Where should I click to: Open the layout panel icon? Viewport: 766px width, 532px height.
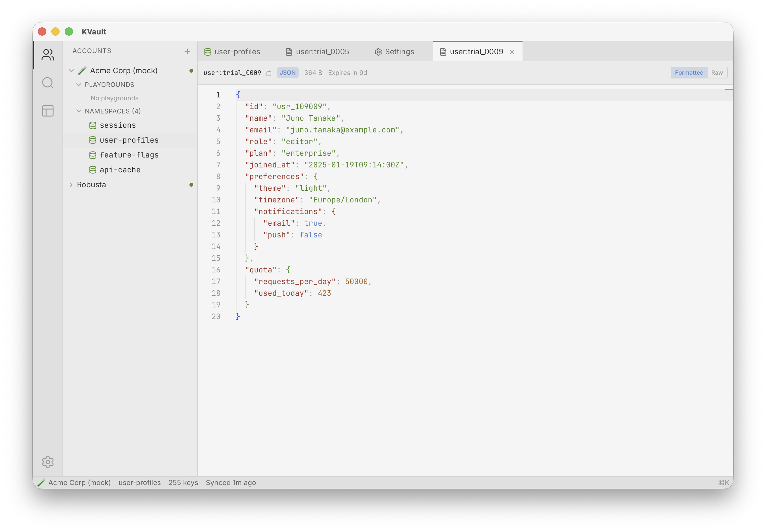(x=48, y=111)
